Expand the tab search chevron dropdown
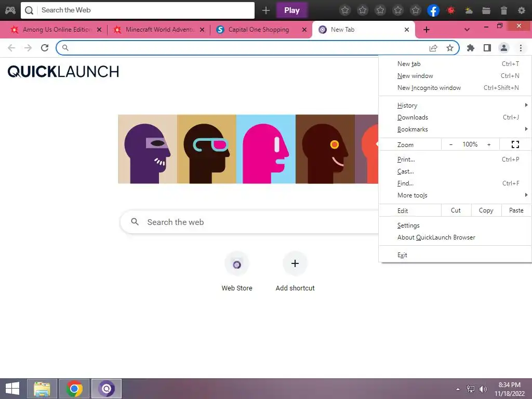 point(467,30)
